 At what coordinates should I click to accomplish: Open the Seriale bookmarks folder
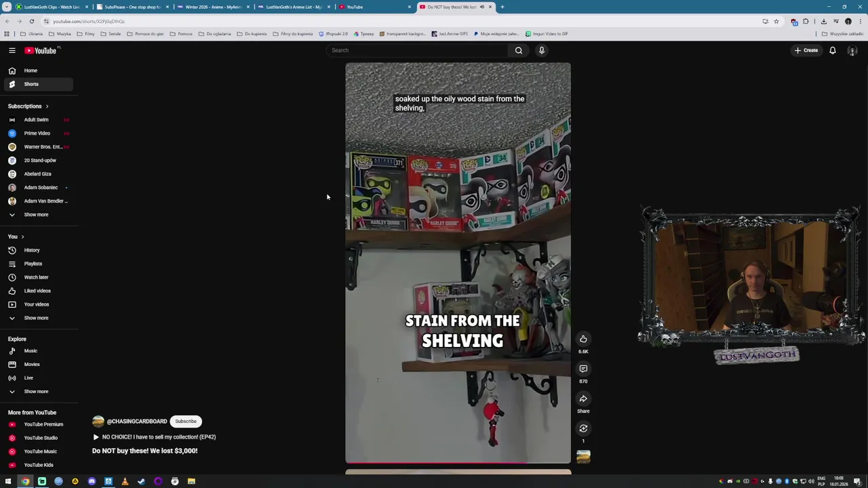pos(111,34)
